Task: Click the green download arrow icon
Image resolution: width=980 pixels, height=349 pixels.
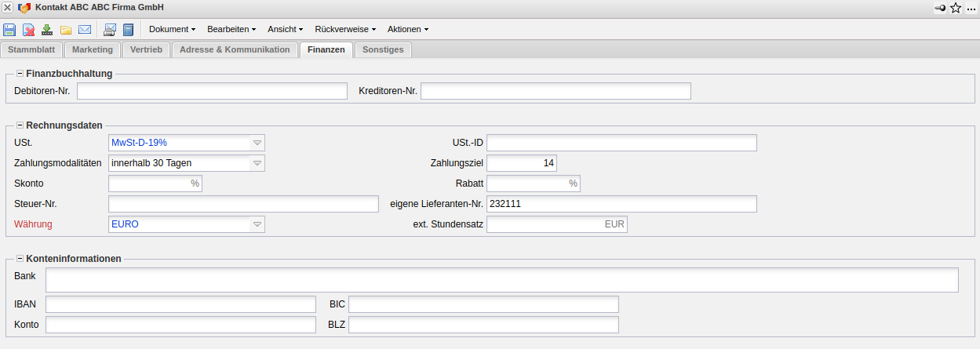Action: tap(47, 30)
